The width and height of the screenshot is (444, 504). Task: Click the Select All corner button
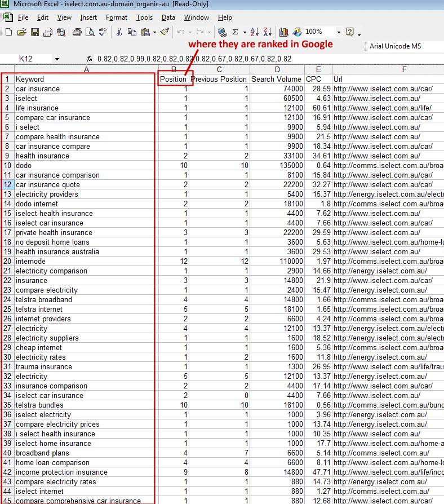7,69
